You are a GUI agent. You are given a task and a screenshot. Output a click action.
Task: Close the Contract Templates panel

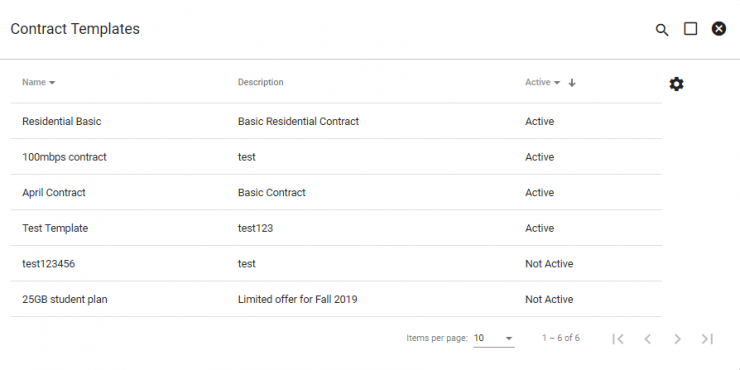(x=719, y=29)
